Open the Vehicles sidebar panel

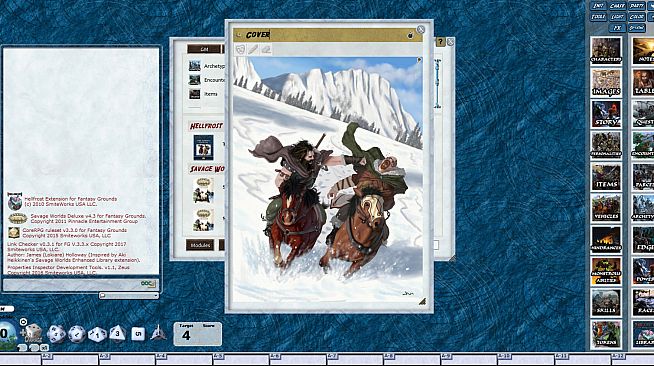(x=606, y=208)
